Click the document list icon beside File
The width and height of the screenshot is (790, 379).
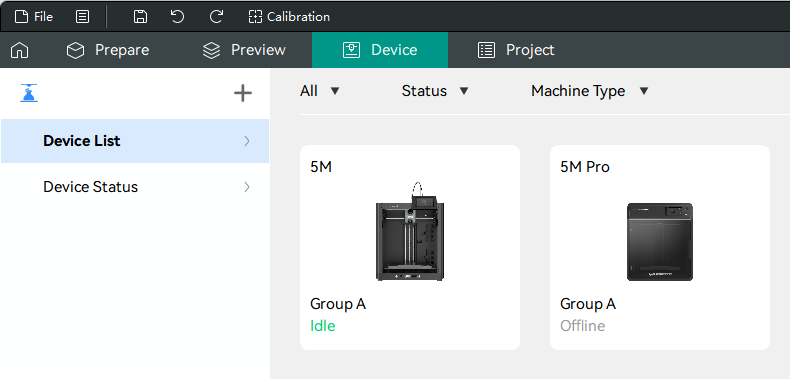pyautogui.click(x=82, y=17)
